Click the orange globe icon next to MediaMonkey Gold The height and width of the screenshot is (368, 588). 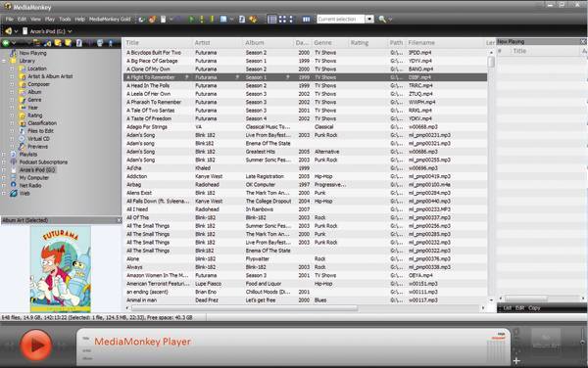[152, 20]
